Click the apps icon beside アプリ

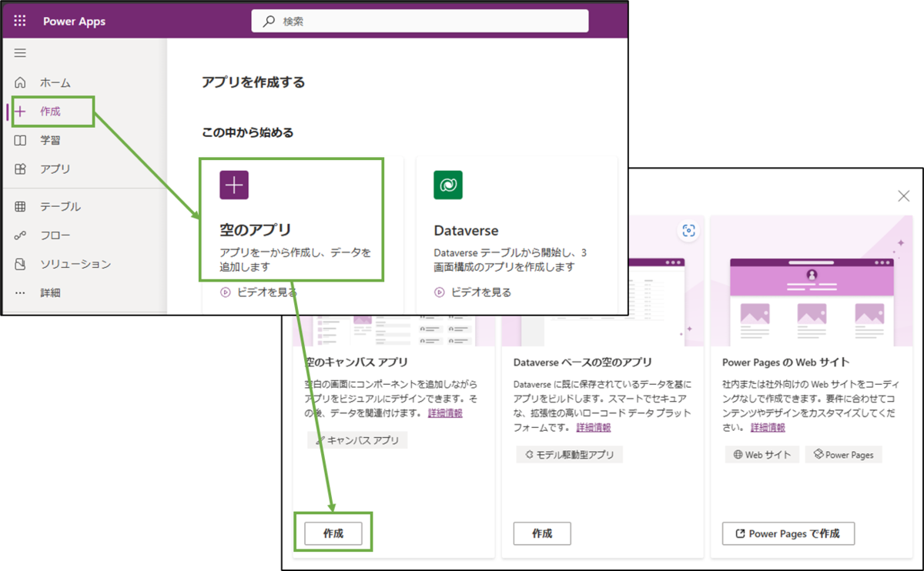coord(21,169)
